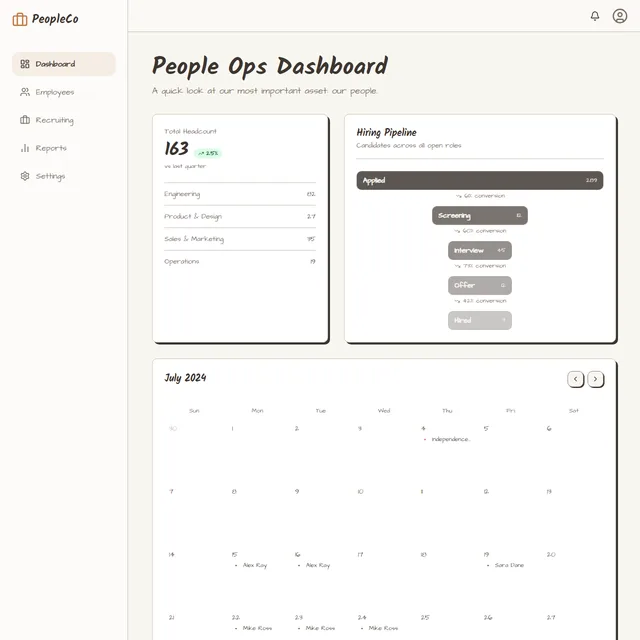640x640 pixels.
Task: Click Mike Ross event on July 24
Action: tap(380, 628)
